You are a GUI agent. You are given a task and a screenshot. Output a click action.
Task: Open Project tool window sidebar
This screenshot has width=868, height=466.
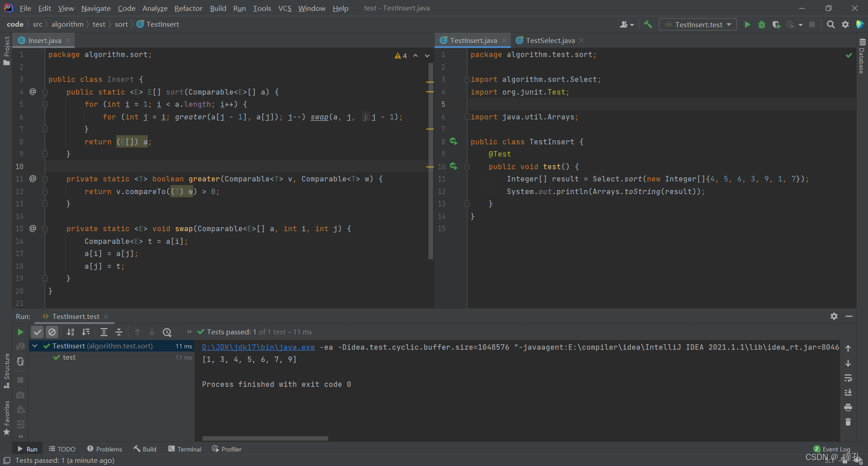[6, 51]
